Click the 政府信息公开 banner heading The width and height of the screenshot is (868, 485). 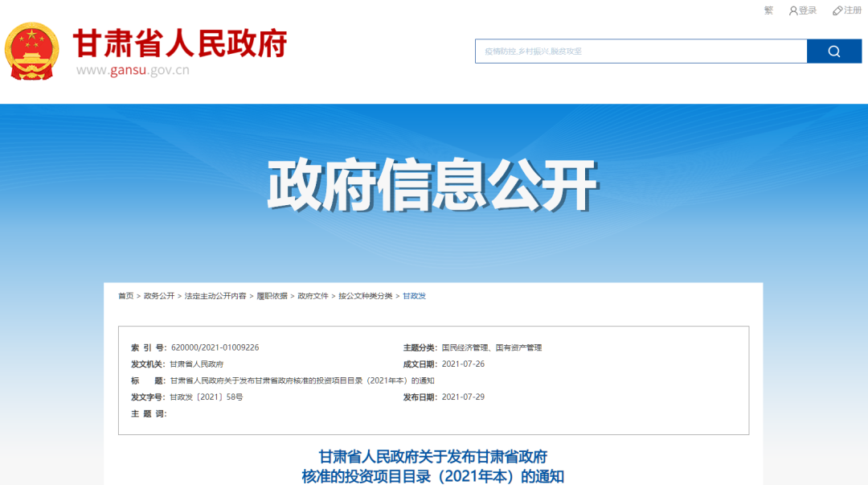pyautogui.click(x=432, y=185)
